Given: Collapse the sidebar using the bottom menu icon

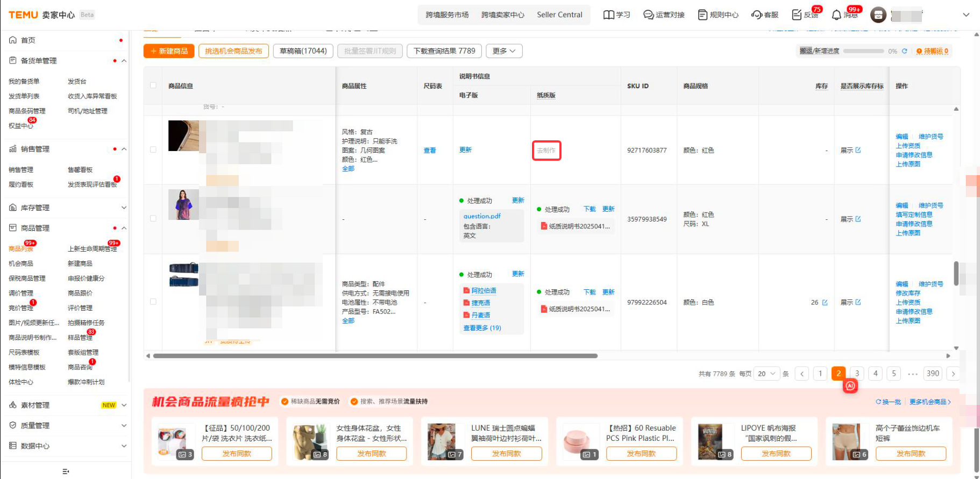Looking at the screenshot, I should pos(66,471).
